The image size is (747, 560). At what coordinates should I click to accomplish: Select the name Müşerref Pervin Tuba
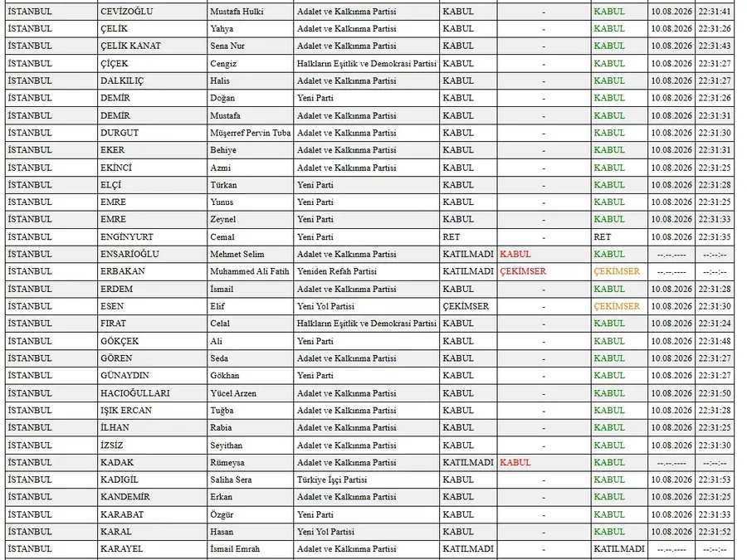coord(250,133)
